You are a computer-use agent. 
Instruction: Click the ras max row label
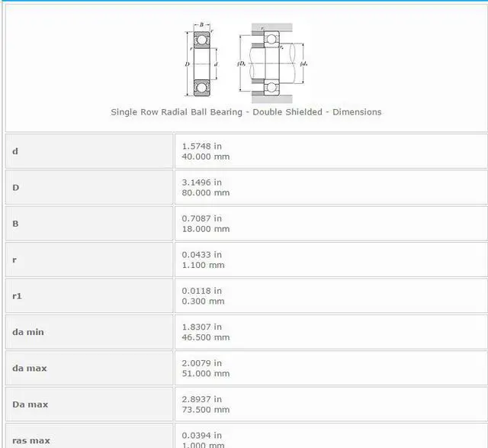89,438
